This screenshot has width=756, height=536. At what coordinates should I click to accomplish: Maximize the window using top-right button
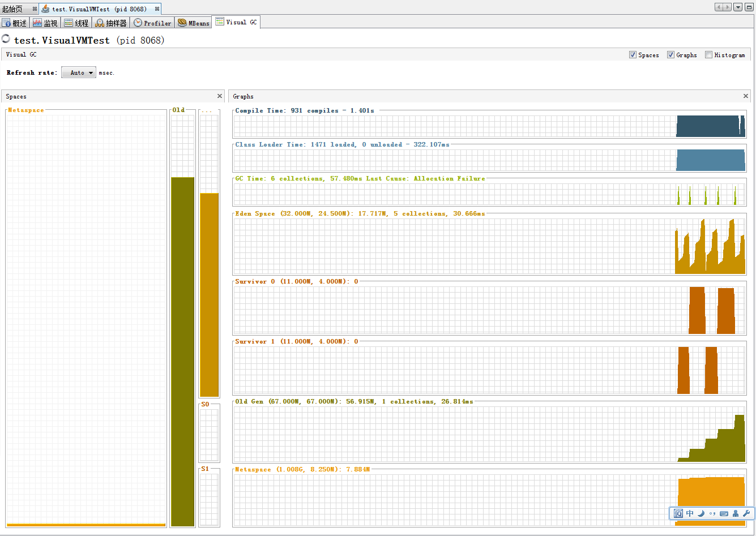[749, 7]
